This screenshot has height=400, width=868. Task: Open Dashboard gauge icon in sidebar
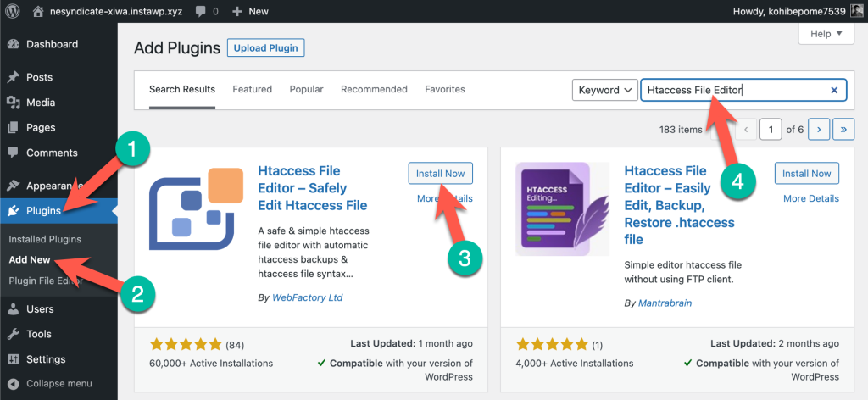pos(14,44)
